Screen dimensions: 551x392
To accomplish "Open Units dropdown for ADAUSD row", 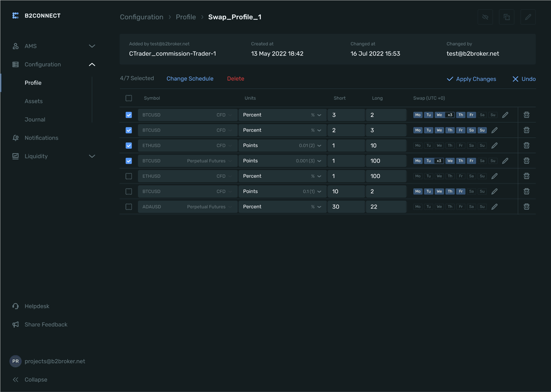I will (x=282, y=207).
